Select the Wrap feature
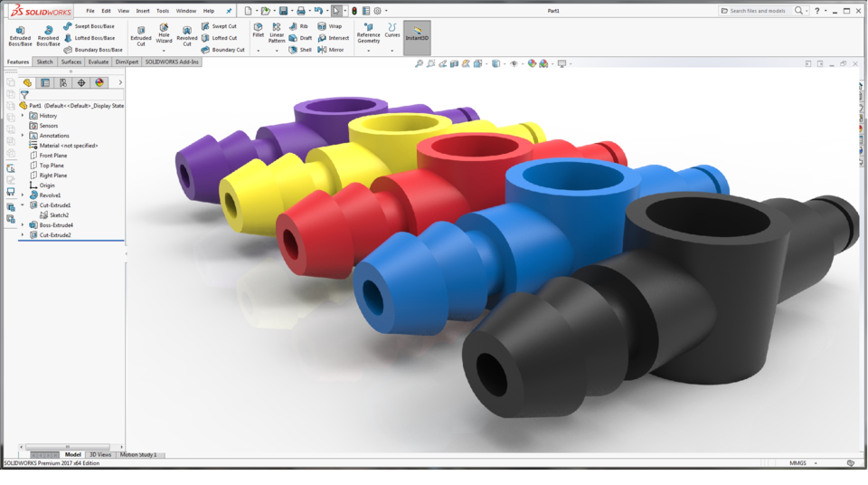Screen dimensions: 868x485 pos(329,26)
